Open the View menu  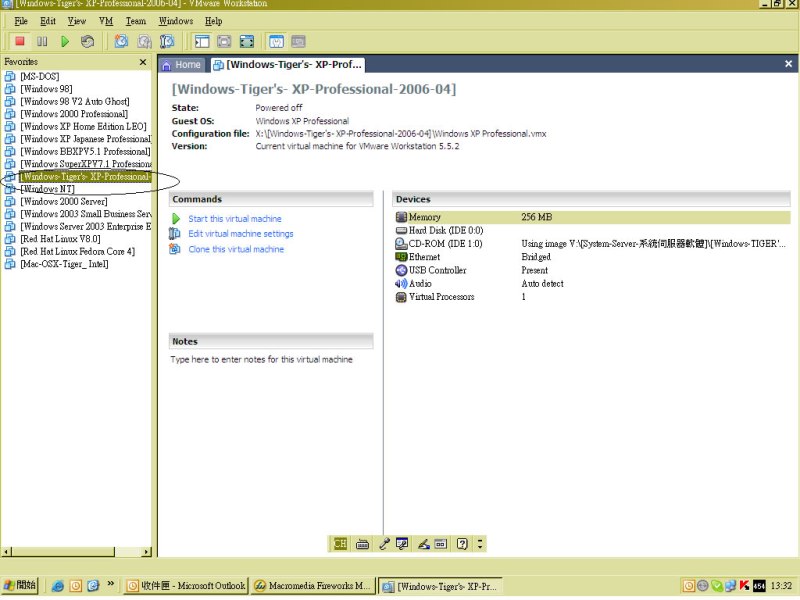(x=77, y=21)
